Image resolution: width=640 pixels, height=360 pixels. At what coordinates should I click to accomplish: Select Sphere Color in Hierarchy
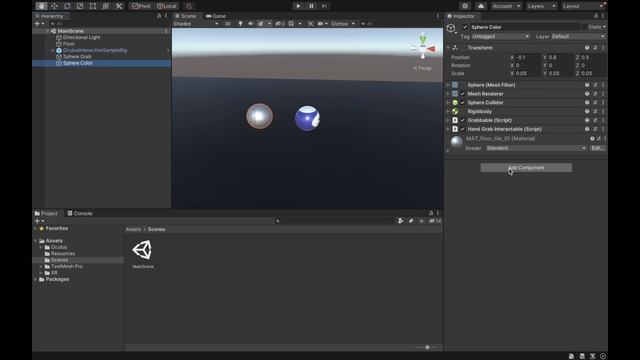click(78, 63)
